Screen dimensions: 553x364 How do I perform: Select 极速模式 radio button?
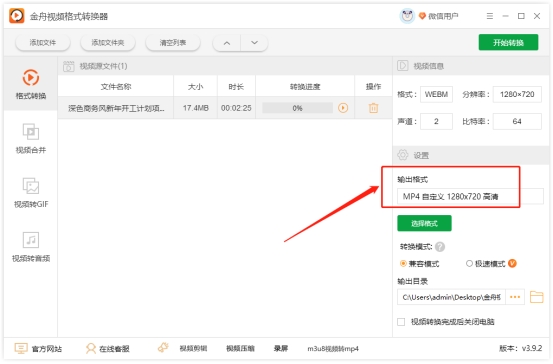pyautogui.click(x=469, y=263)
